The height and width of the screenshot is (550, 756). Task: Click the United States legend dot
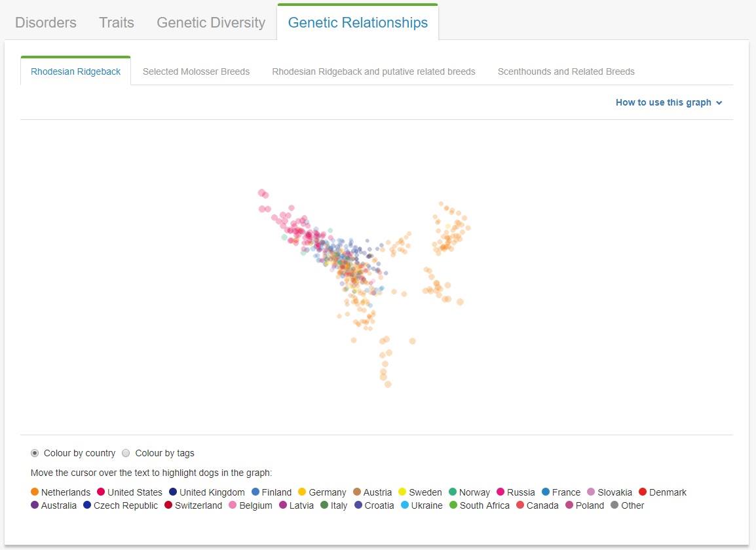pos(101,492)
